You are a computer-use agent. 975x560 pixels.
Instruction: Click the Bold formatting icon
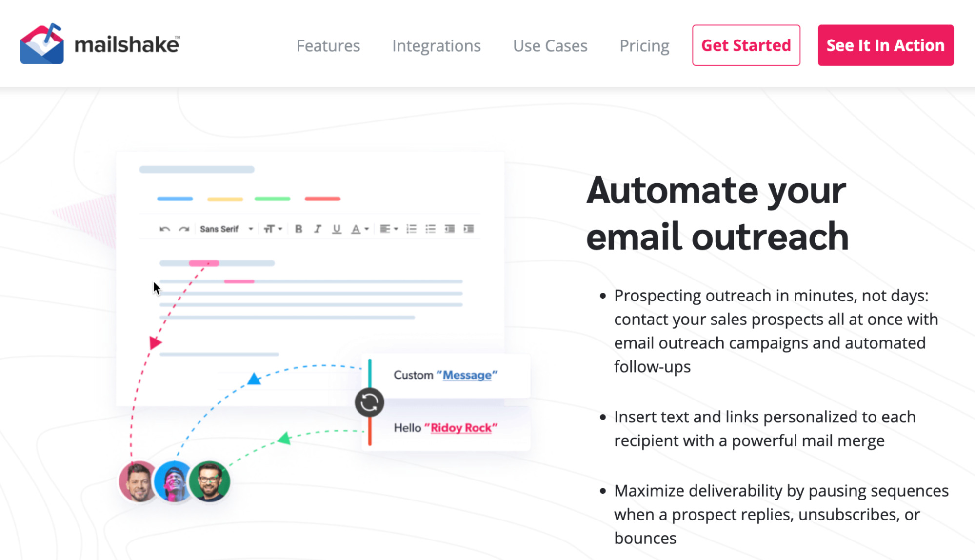[x=298, y=229]
